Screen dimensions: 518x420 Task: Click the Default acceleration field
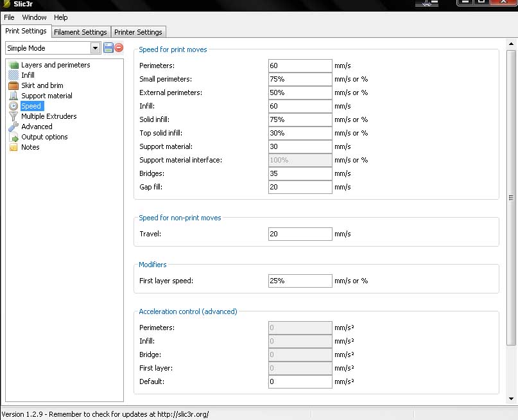[x=300, y=381]
